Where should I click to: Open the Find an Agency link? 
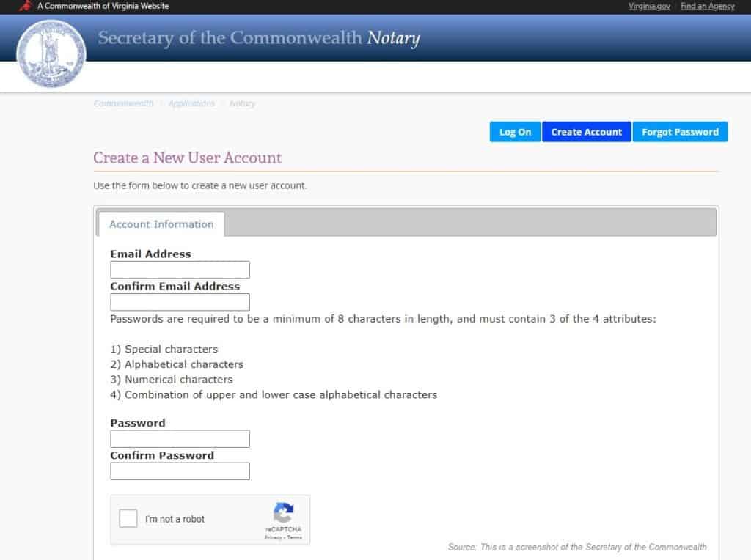pyautogui.click(x=708, y=6)
